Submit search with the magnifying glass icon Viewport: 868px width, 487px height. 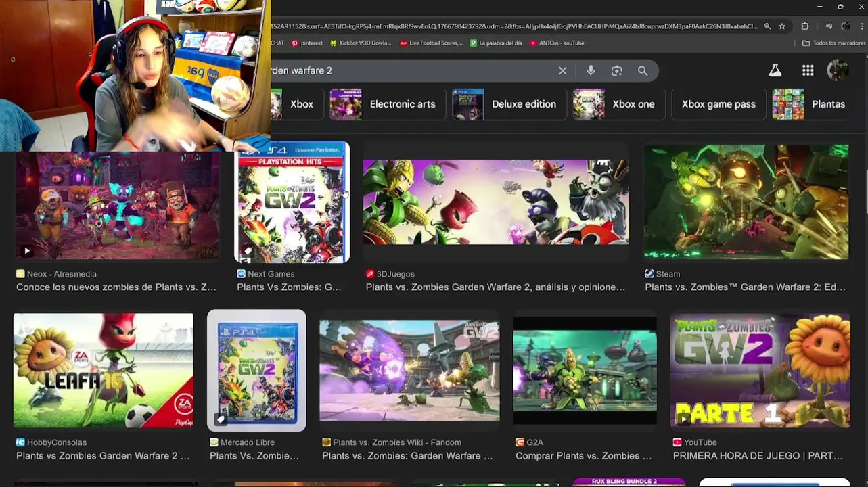click(642, 70)
